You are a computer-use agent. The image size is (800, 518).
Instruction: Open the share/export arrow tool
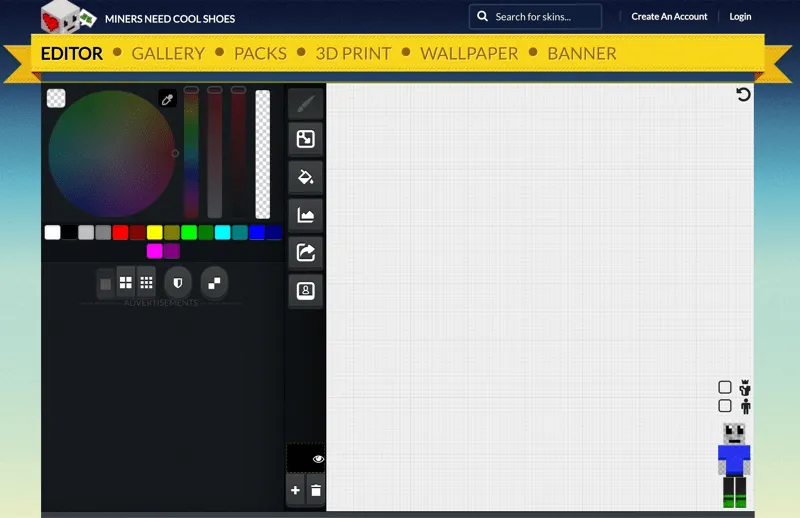[x=305, y=252]
